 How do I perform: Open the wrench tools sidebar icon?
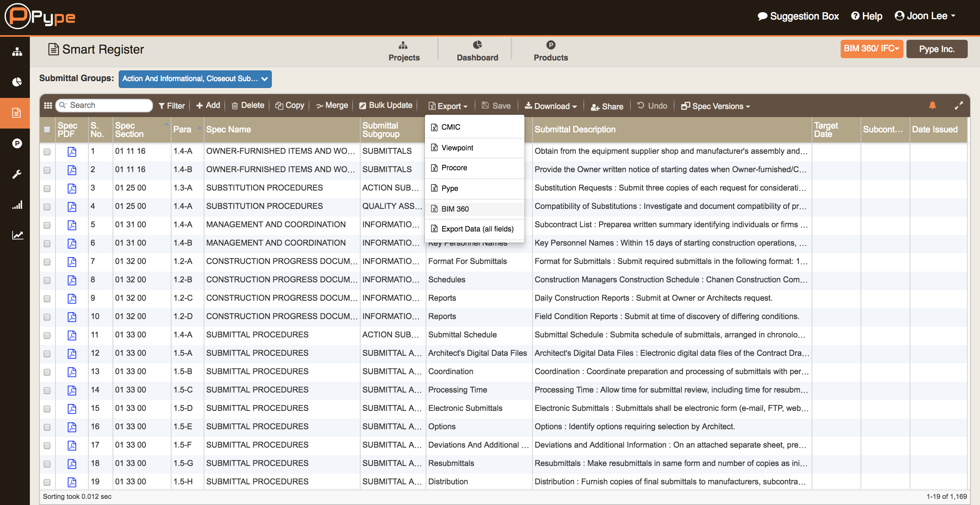pos(17,174)
